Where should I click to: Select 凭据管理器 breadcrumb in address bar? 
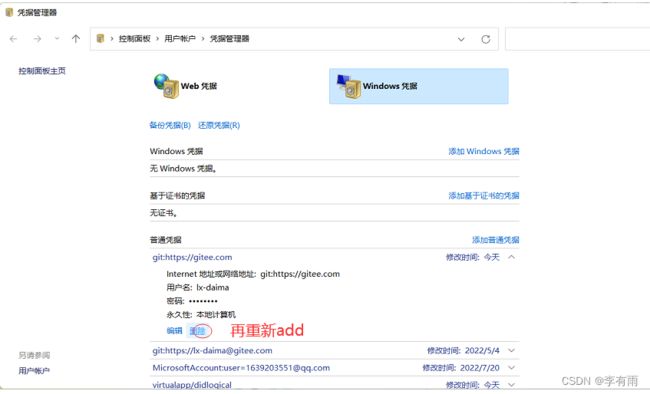click(x=229, y=39)
